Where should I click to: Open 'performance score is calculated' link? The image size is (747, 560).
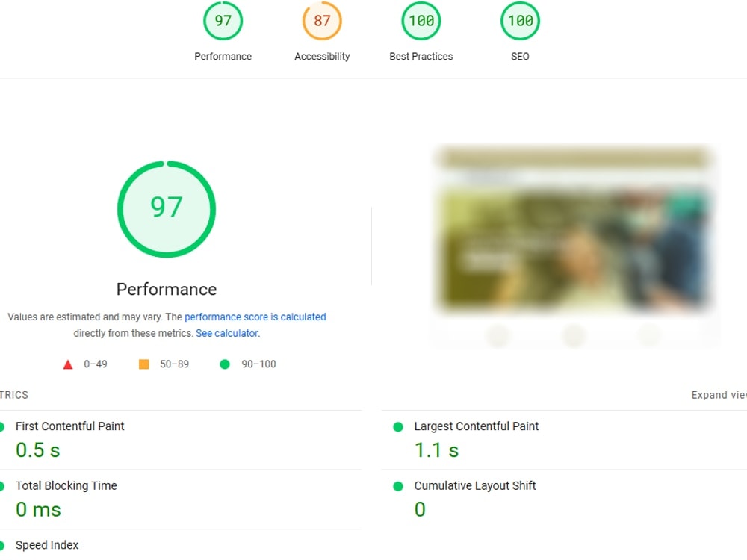coord(255,317)
